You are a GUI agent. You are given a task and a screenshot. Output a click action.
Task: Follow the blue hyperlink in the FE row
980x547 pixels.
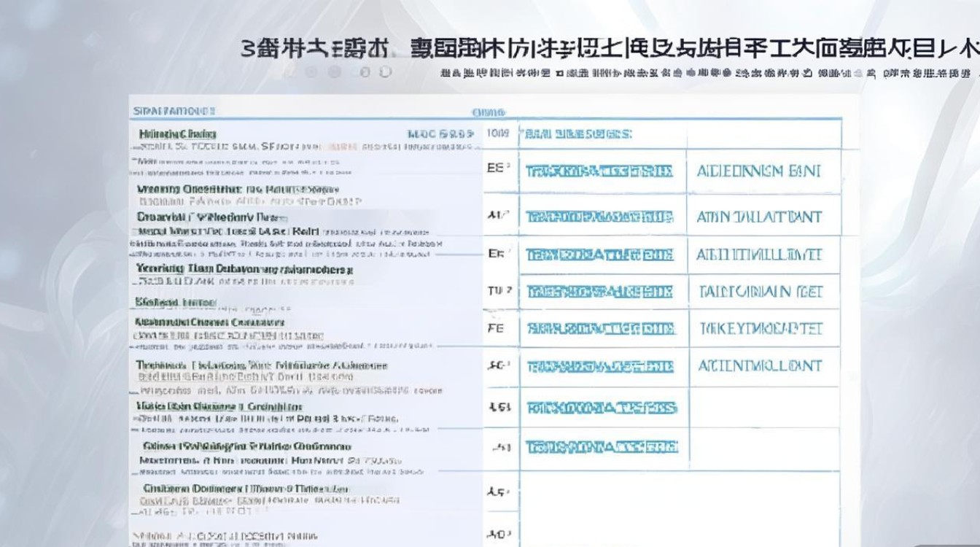click(601, 328)
